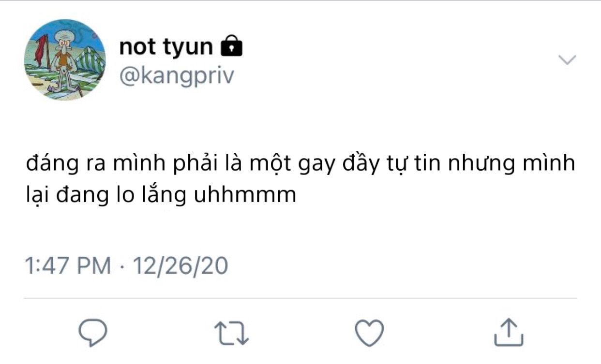
Task: View the protected account lock badge
Action: click(231, 46)
